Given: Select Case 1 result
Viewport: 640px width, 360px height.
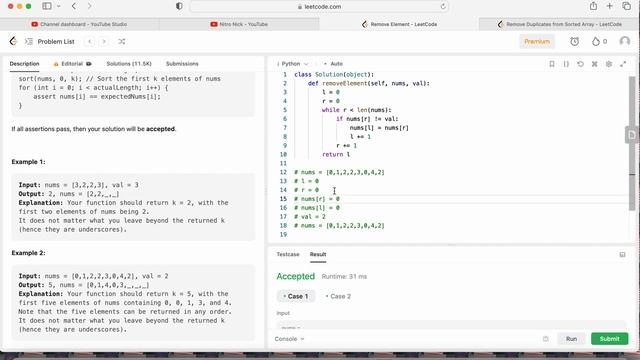Looking at the screenshot, I should click(x=296, y=296).
